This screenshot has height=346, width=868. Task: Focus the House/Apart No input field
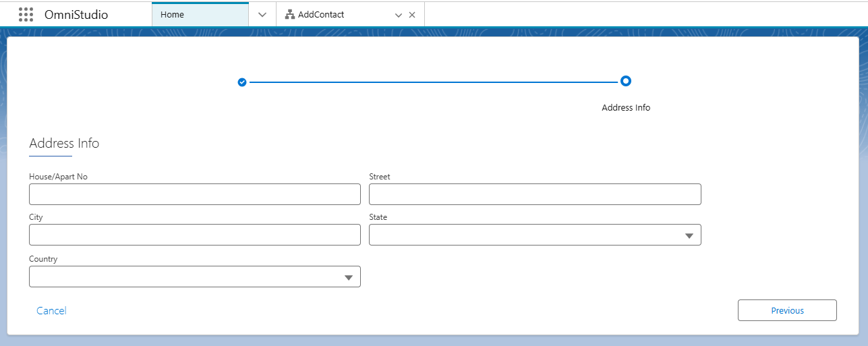tap(195, 194)
